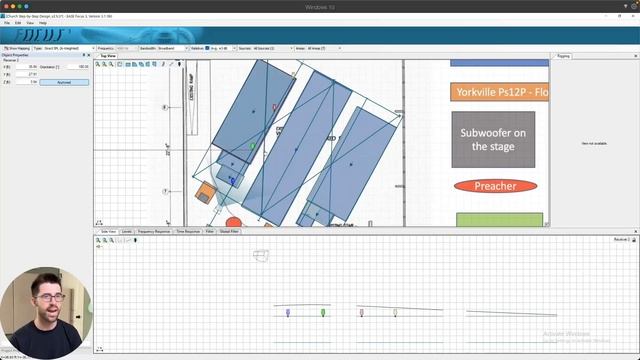Viewport: 640px width, 360px height.
Task: Select the purple receiver in Side View
Action: click(x=288, y=313)
